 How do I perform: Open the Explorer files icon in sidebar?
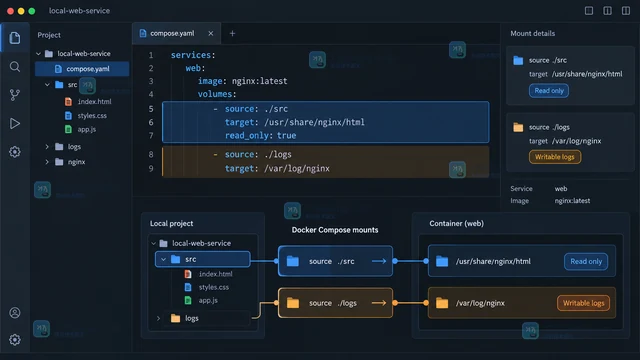pyautogui.click(x=15, y=38)
